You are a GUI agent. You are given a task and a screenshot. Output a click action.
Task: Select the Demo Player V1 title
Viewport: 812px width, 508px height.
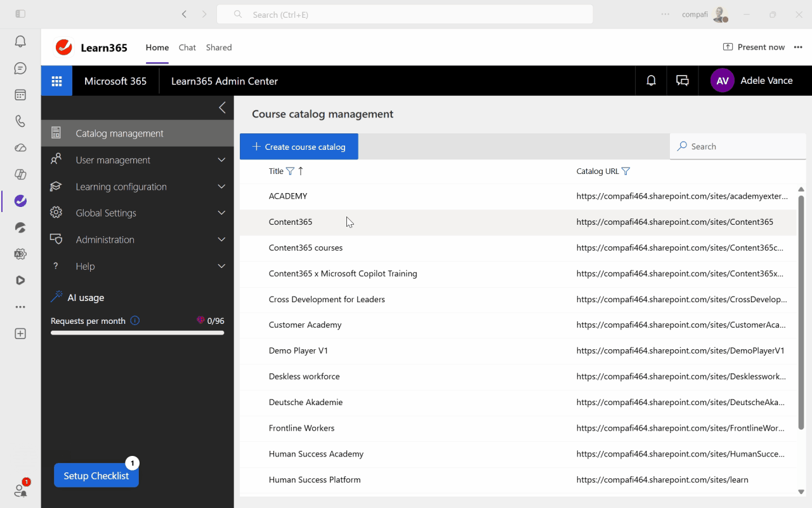point(298,351)
